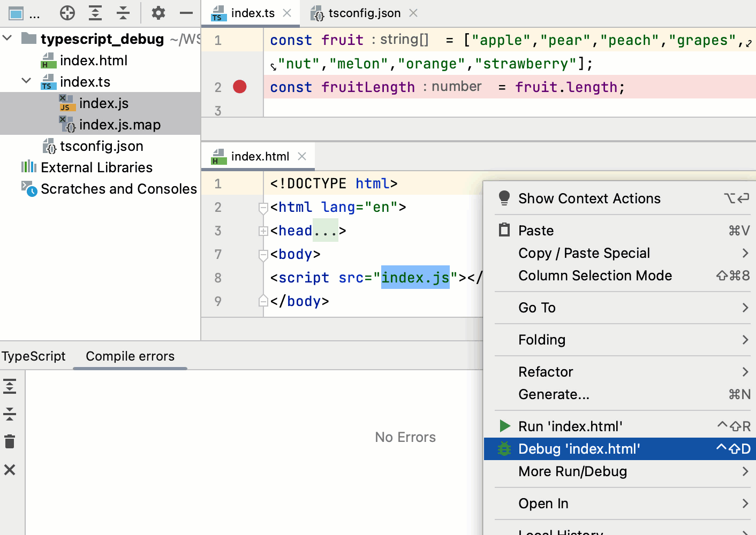756x535 pixels.
Task: Collapse the index.ts node in the project tree
Action: tap(26, 81)
